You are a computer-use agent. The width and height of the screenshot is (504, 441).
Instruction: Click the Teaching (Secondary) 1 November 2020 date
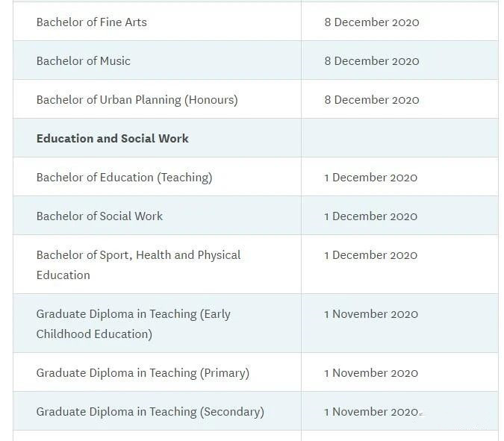pos(371,412)
